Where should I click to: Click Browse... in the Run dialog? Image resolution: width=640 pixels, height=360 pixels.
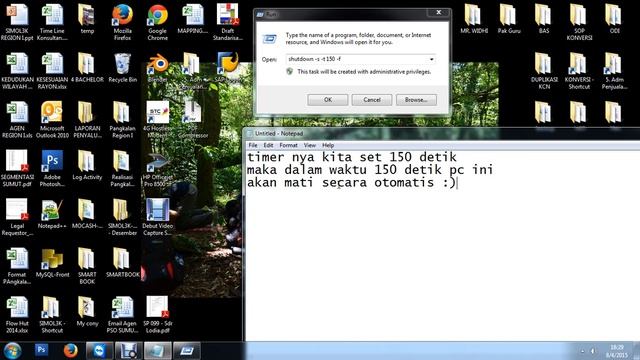[416, 100]
